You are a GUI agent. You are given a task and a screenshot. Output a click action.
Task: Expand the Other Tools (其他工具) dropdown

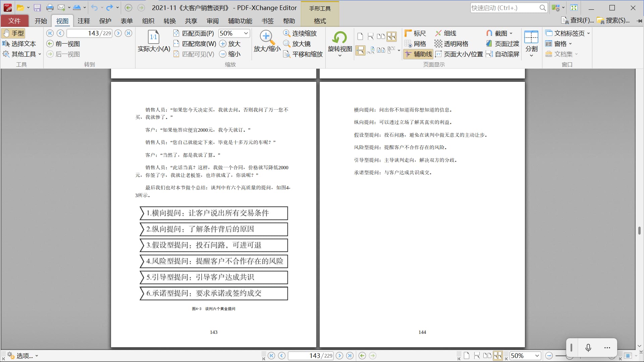(x=22, y=54)
